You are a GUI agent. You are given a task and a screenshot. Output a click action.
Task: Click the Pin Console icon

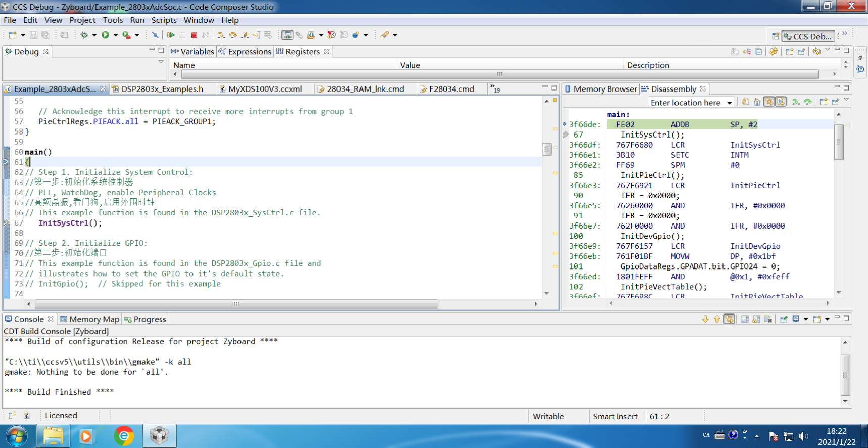click(784, 319)
